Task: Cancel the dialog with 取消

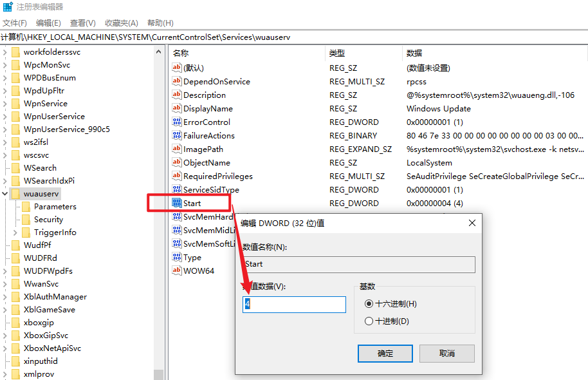Action: pos(447,354)
